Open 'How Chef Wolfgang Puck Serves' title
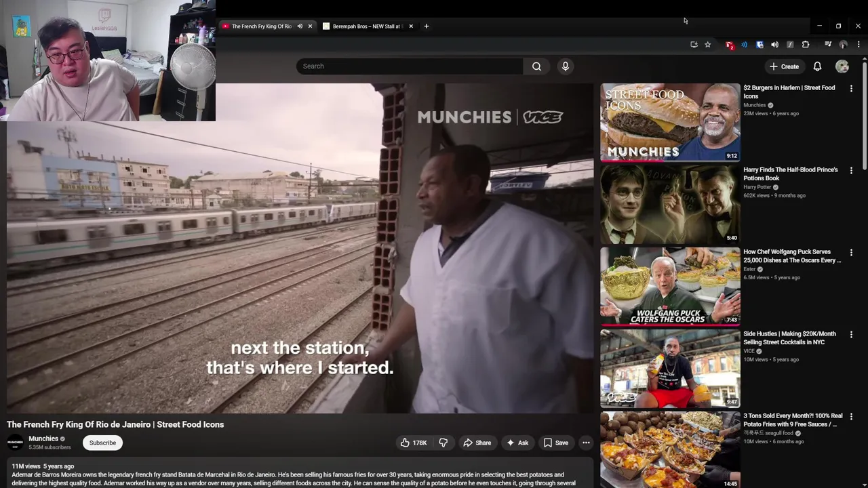868x488 pixels. click(x=792, y=256)
